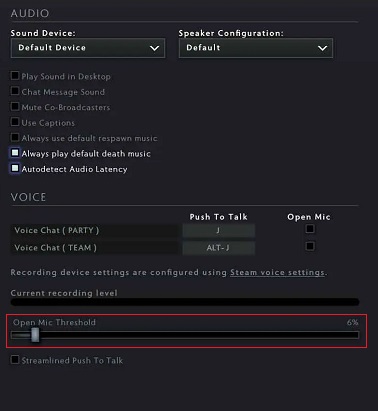This screenshot has height=411, width=378.
Task: Enable Use Captions checkbox
Action: [x=15, y=122]
